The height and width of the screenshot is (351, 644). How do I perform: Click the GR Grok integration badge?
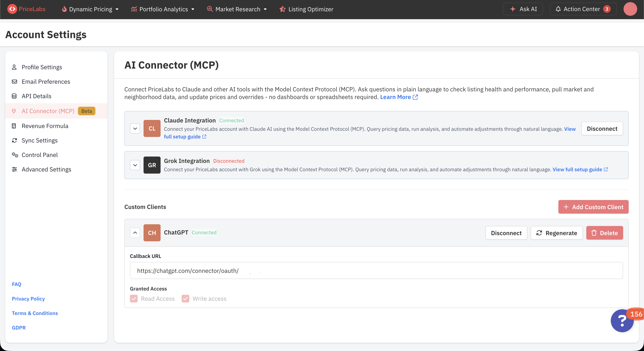point(152,165)
